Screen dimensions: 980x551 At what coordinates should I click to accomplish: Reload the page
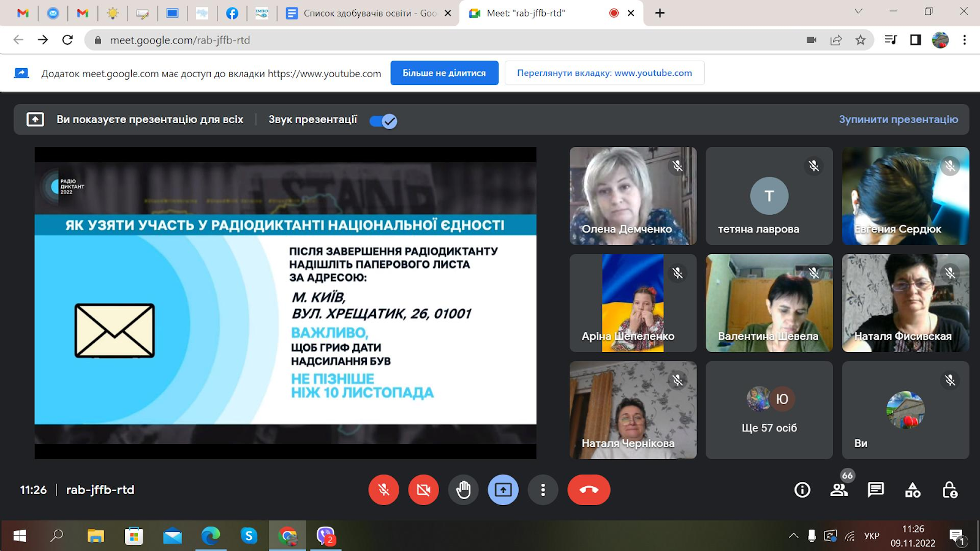[x=67, y=40]
